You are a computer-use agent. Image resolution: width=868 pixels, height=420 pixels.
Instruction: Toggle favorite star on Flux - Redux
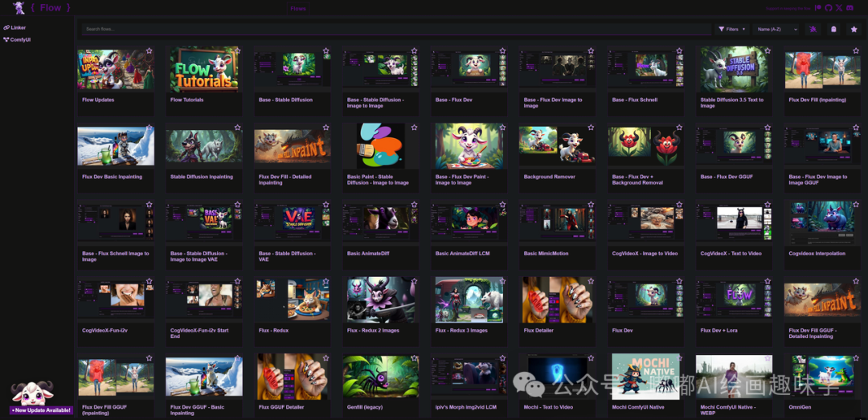point(326,281)
